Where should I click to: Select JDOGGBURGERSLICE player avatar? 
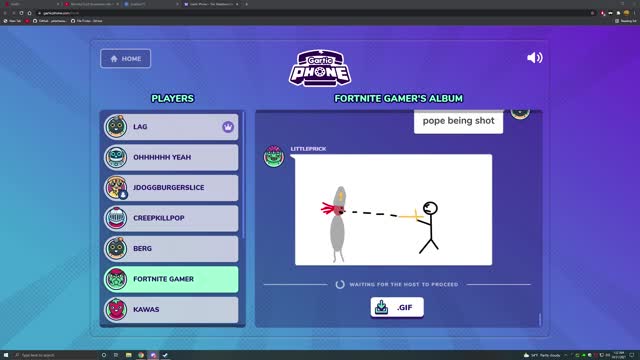click(x=116, y=187)
